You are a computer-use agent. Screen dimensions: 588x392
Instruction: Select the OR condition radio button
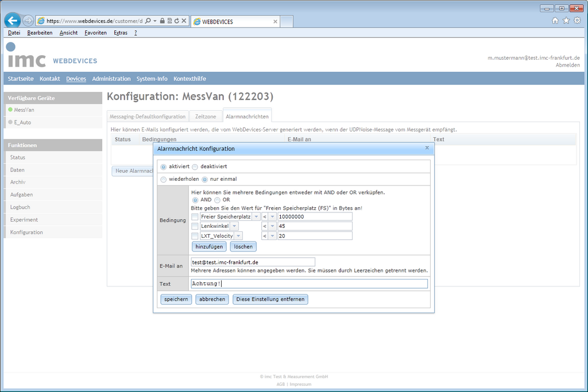pyautogui.click(x=217, y=200)
